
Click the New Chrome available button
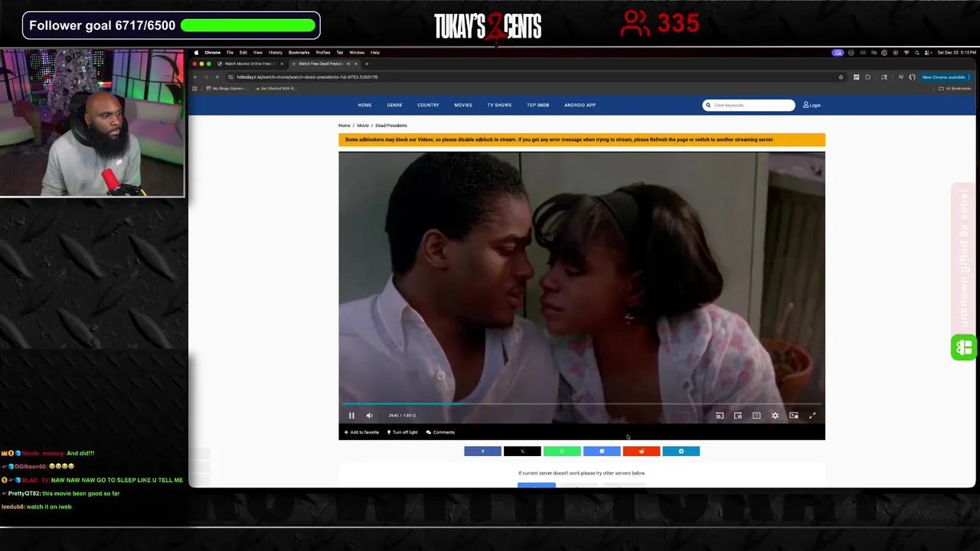pyautogui.click(x=945, y=77)
